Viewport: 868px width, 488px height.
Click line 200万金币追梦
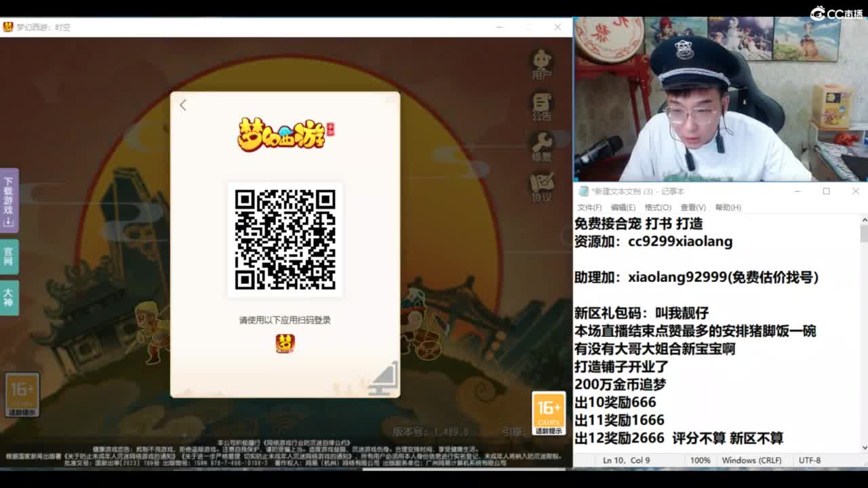tap(620, 384)
